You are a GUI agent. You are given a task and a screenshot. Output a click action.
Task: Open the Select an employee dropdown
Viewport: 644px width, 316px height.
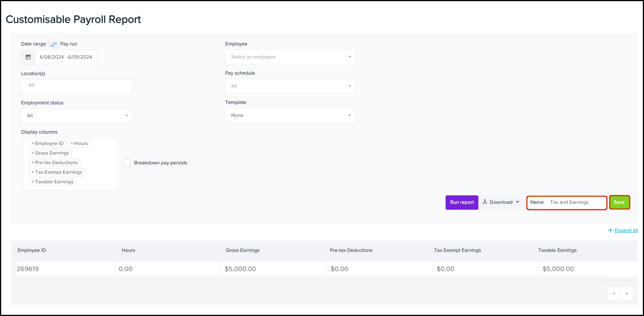pyautogui.click(x=290, y=57)
